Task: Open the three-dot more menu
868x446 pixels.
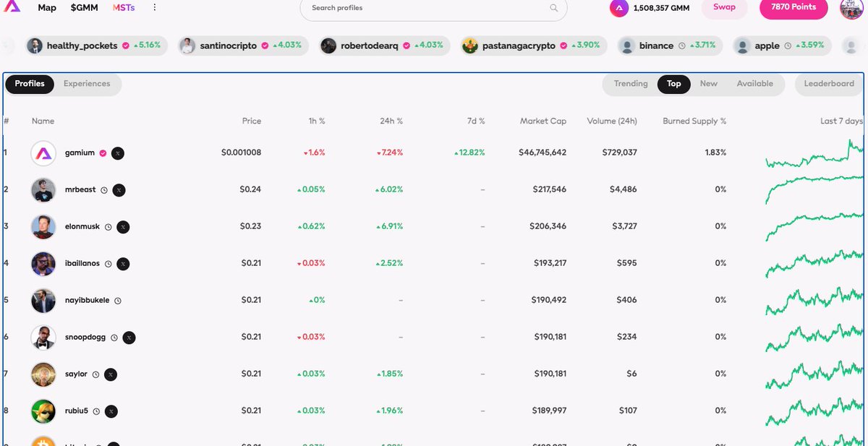Action: click(154, 7)
